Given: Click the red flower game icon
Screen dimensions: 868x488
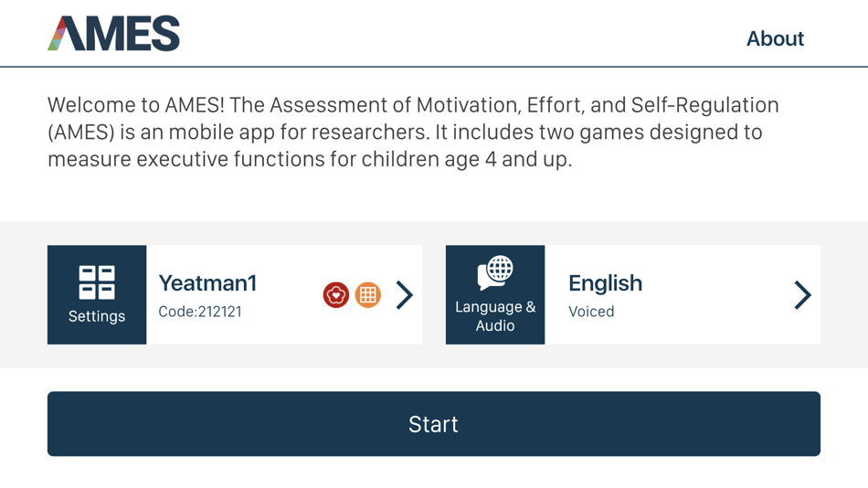Looking at the screenshot, I should pyautogui.click(x=335, y=295).
